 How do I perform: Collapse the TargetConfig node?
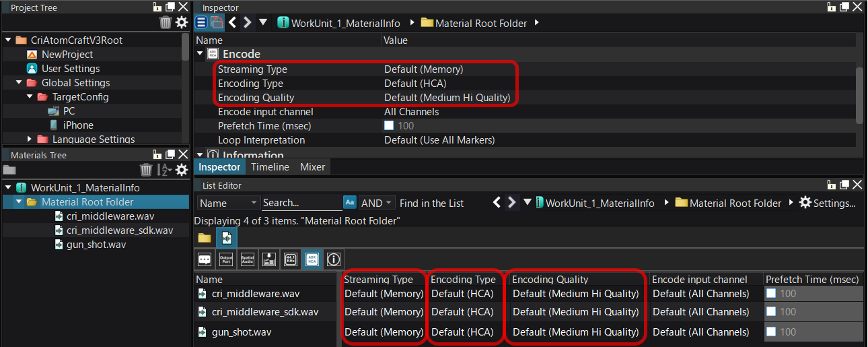30,96
